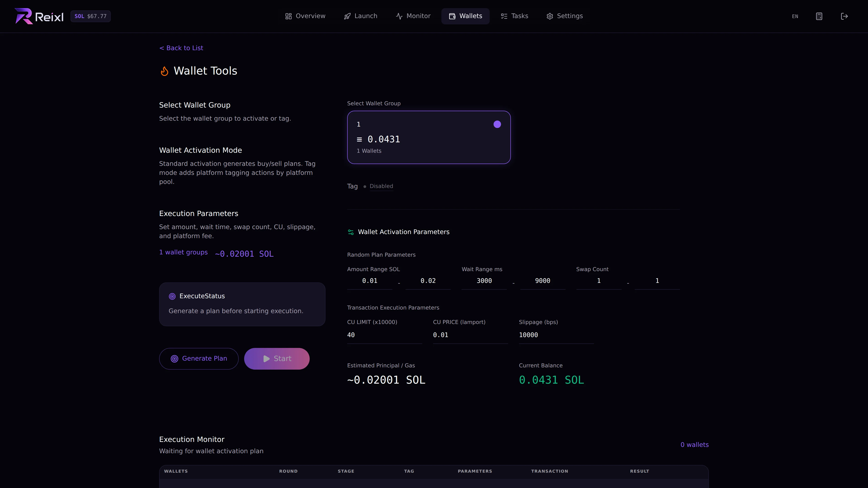Click the STAGE column header
Viewport: 868px width, 488px height.
[346, 471]
